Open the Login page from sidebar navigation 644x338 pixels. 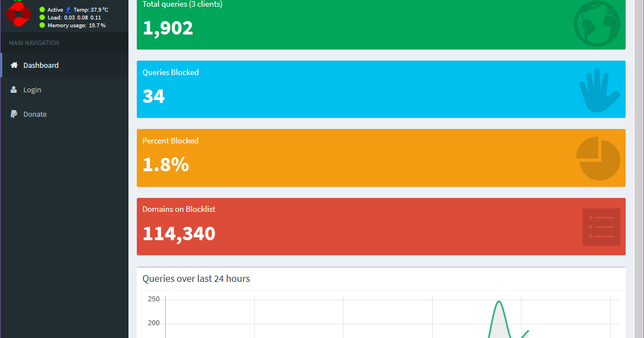[32, 90]
